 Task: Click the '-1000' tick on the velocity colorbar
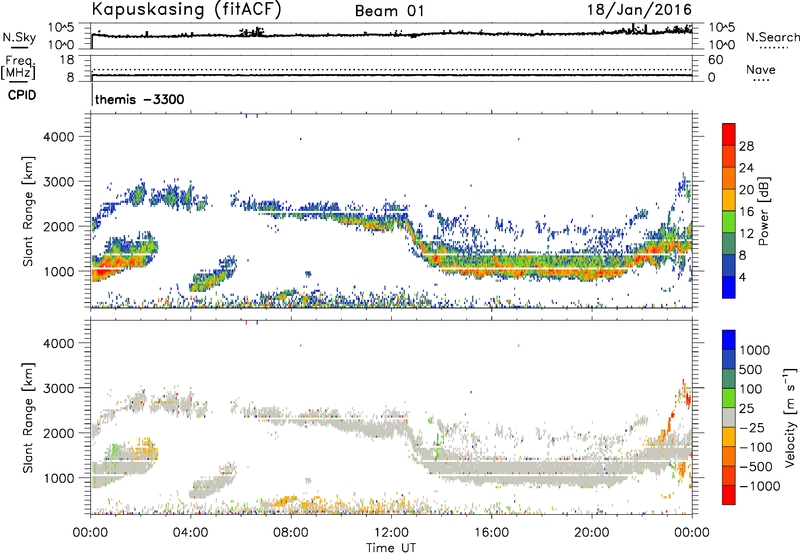pos(760,486)
